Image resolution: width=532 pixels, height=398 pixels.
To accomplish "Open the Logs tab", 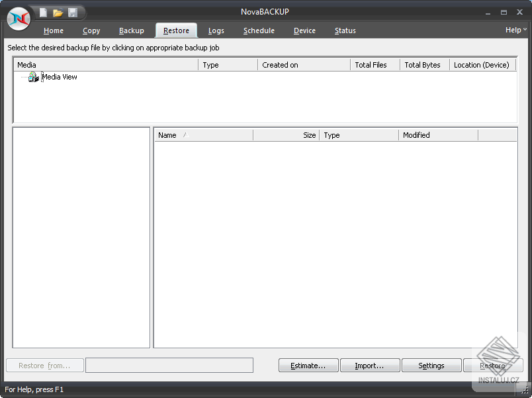I will point(216,30).
